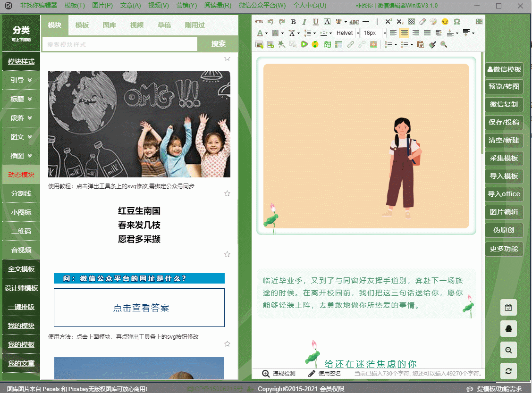Paste from Word clipboard icon
The height and width of the screenshot is (393, 532).
coord(421,44)
